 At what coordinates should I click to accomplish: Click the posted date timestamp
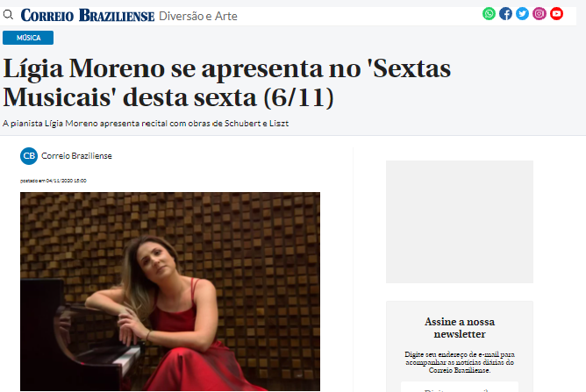click(53, 181)
